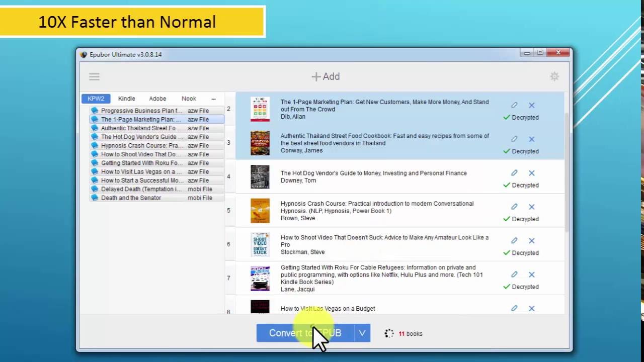Remove 1-Page Marketing Plan from list

(x=531, y=105)
